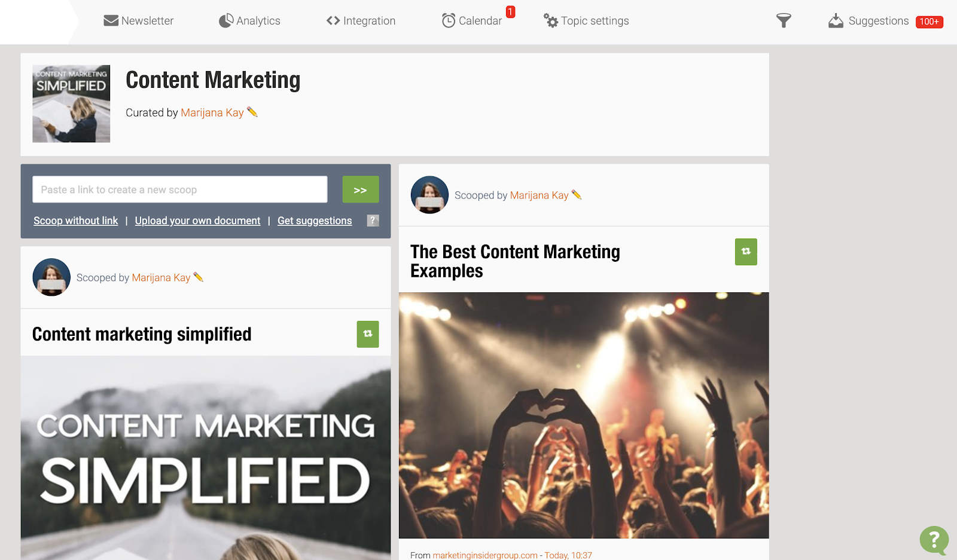Click Marijana Kay curator link in header
Viewport: 957px width, 560px height.
[x=212, y=112]
